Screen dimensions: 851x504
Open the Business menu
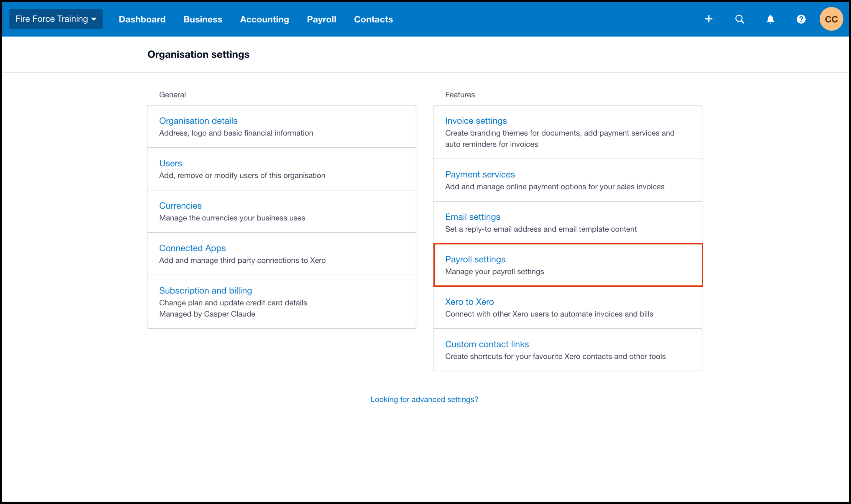click(x=203, y=19)
